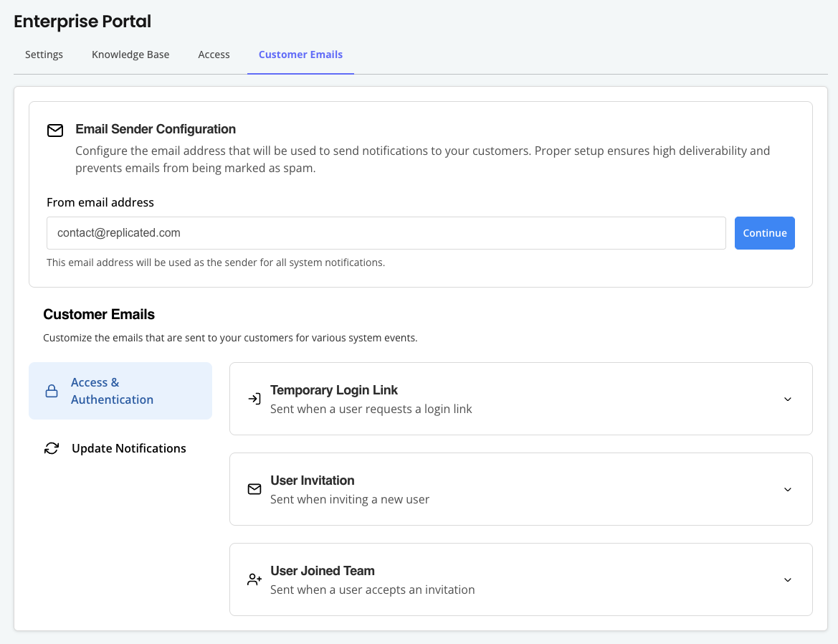Select the Customer Emails tab
Screen dimensions: 838x644
click(300, 55)
